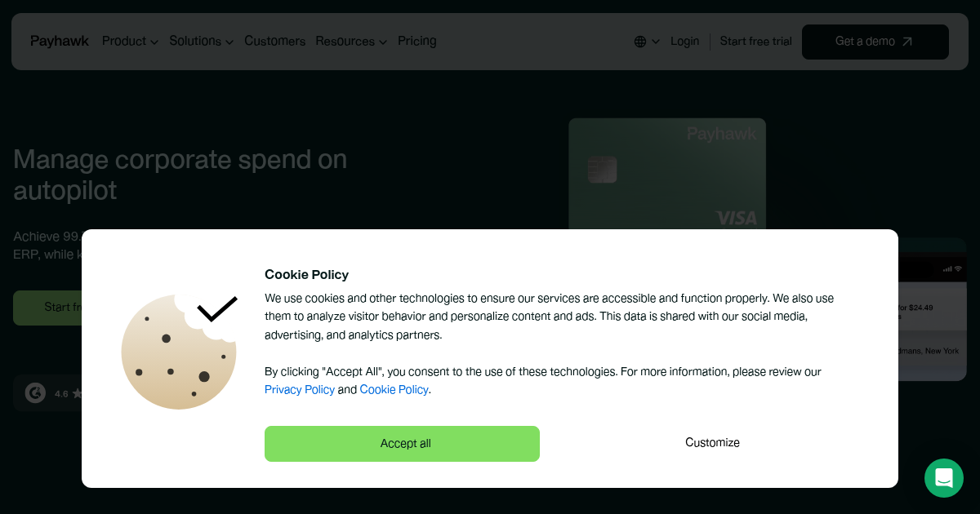Open the language selector globe icon
The width and height of the screenshot is (980, 514).
tap(640, 41)
